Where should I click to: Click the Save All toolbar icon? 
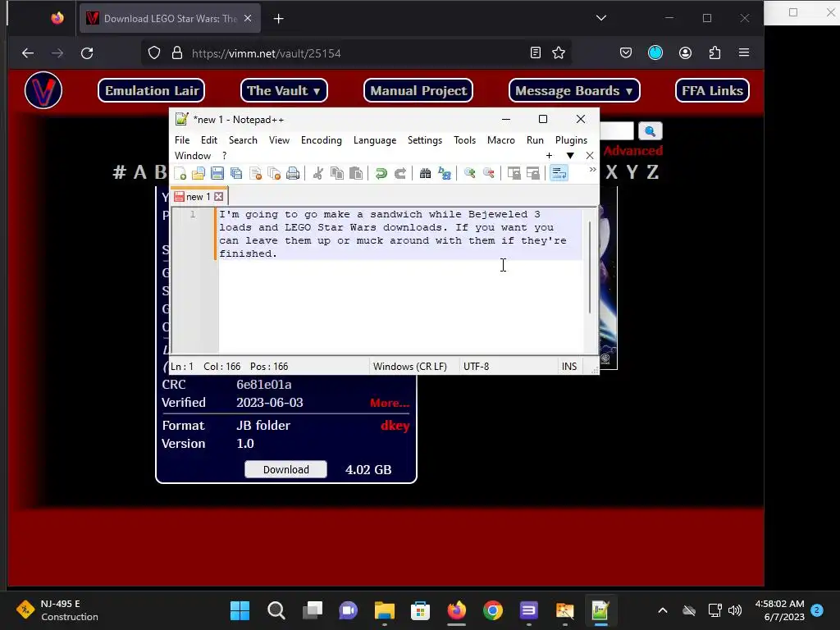(x=235, y=174)
